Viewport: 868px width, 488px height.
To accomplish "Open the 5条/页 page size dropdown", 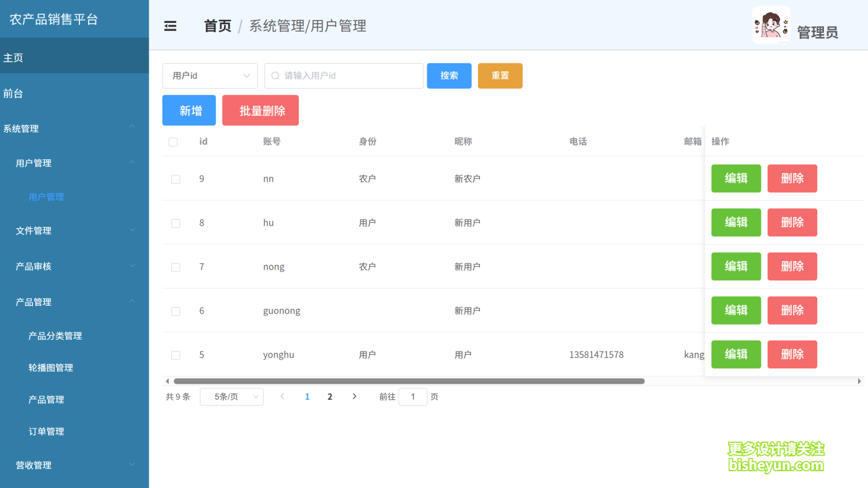I will click(x=231, y=396).
